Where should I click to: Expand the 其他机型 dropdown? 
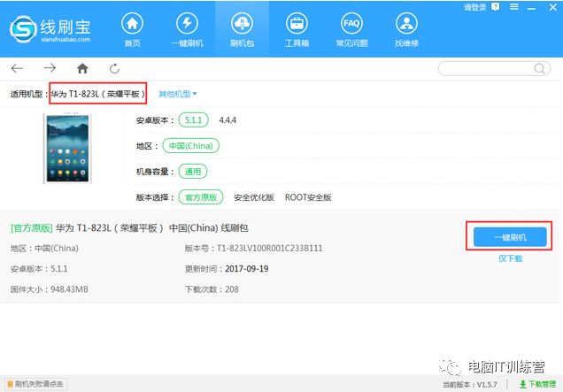pyautogui.click(x=178, y=94)
